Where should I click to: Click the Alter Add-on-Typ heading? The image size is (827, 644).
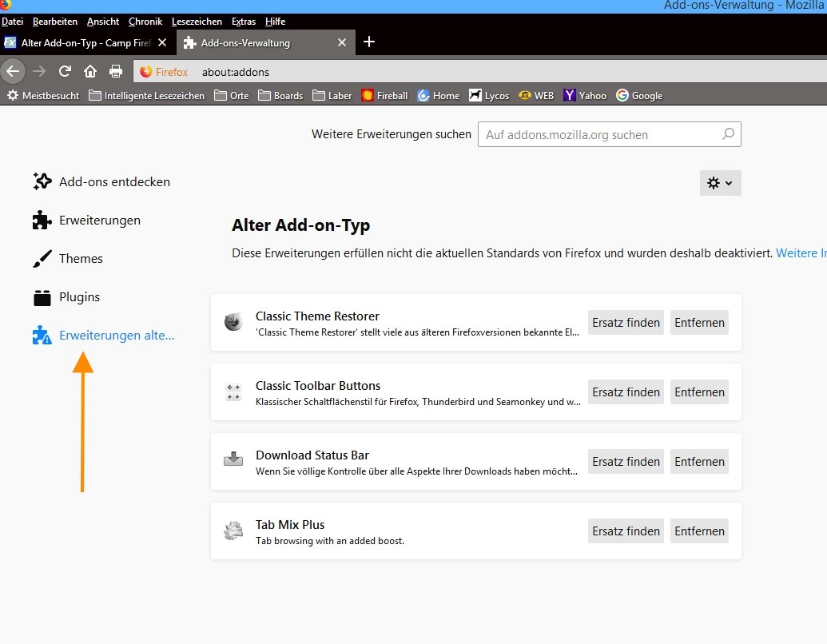pos(300,225)
